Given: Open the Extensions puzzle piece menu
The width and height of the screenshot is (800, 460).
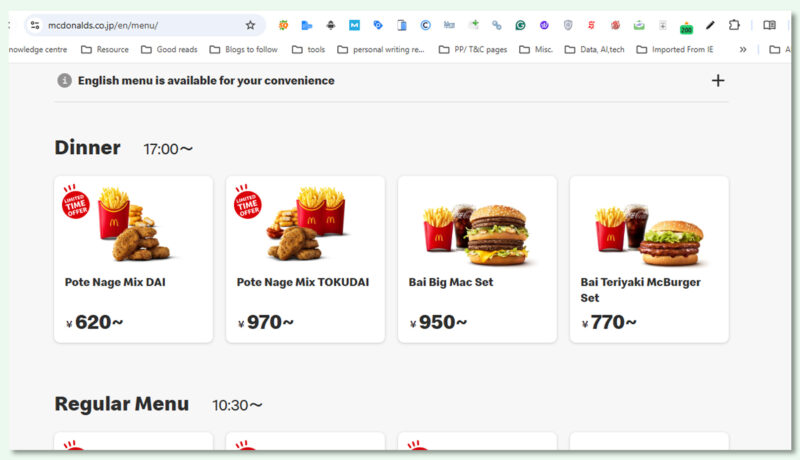Looking at the screenshot, I should [734, 25].
